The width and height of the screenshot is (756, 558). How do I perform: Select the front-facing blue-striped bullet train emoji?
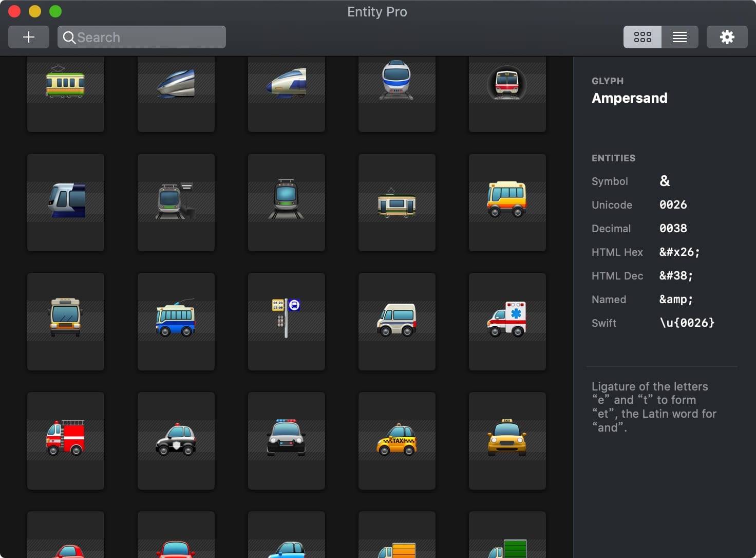[397, 94]
